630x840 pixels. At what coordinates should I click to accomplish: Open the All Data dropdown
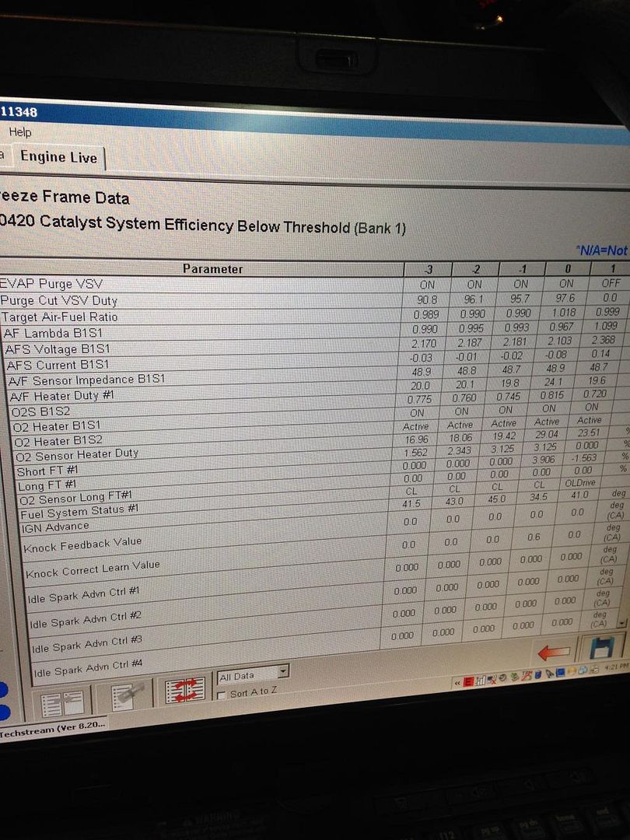pyautogui.click(x=283, y=671)
